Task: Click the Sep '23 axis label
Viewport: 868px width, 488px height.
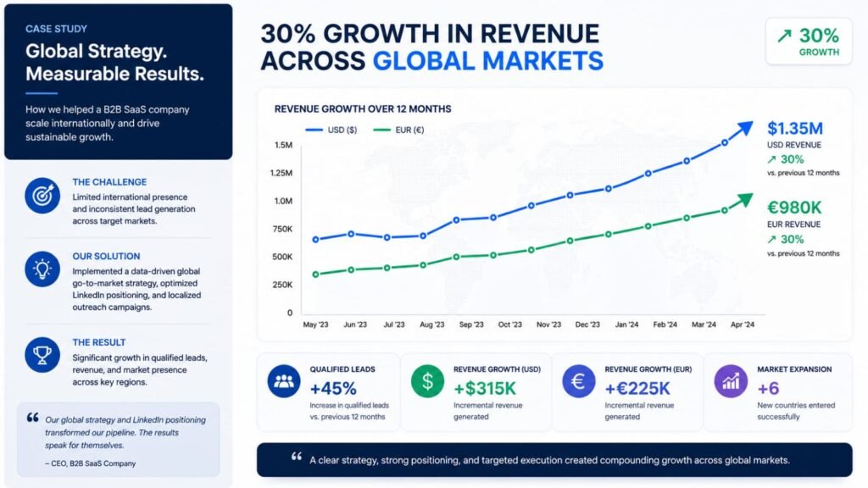Action: 471,324
